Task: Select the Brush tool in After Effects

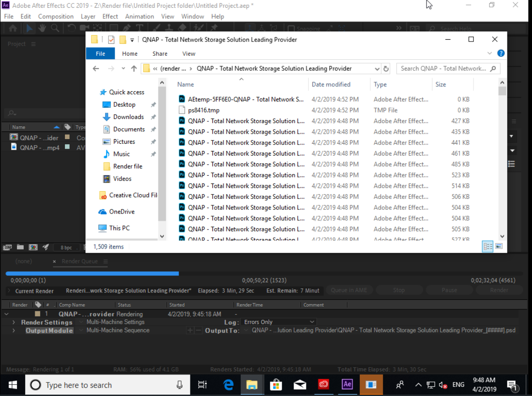Action: tap(156, 28)
